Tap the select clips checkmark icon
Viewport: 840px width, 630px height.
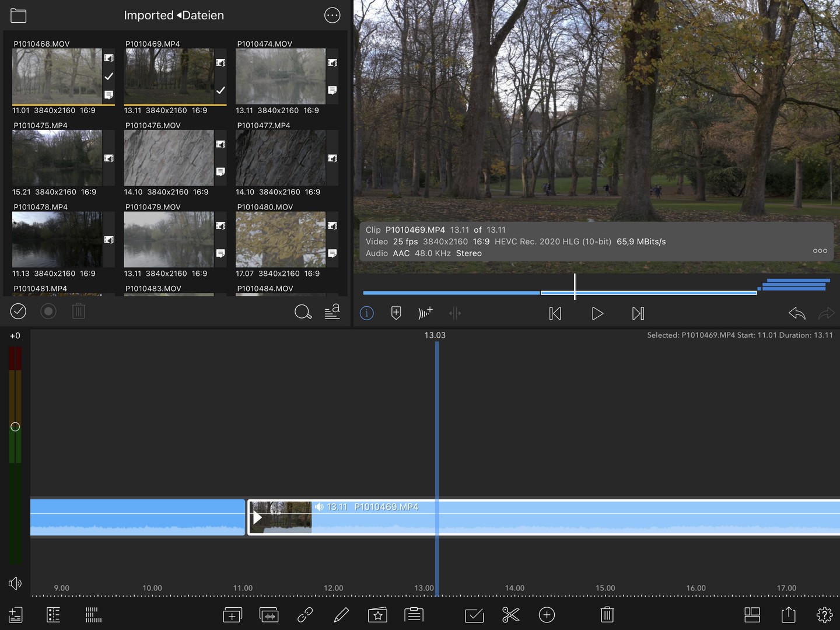pyautogui.click(x=474, y=615)
